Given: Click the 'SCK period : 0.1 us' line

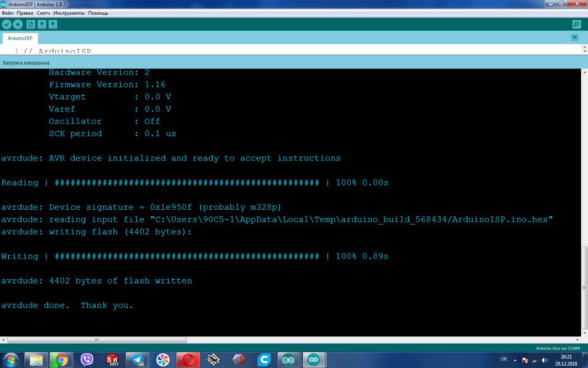Looking at the screenshot, I should click(113, 133).
